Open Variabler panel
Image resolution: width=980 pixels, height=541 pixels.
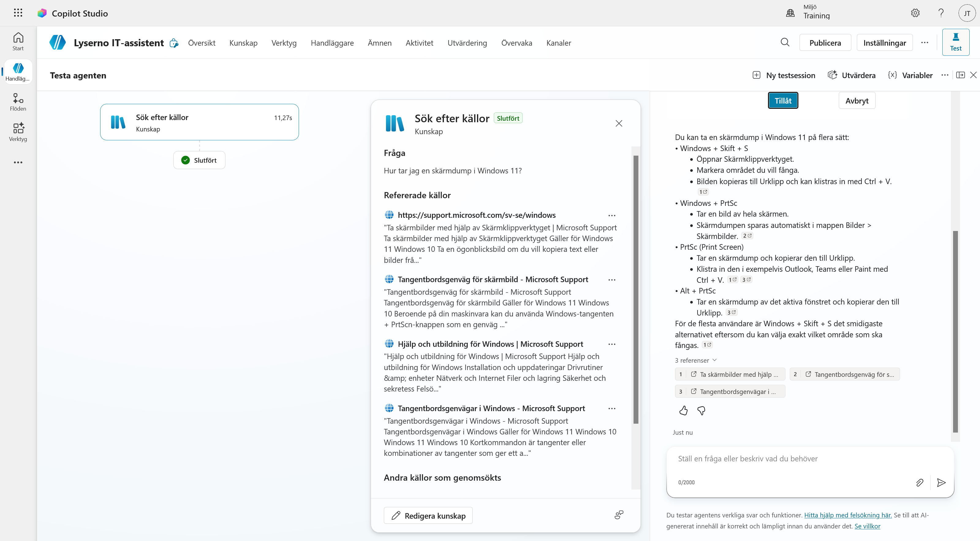click(x=910, y=75)
